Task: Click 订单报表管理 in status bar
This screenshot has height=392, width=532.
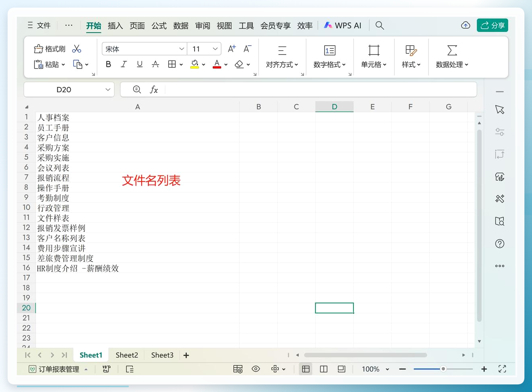Action: click(x=59, y=369)
